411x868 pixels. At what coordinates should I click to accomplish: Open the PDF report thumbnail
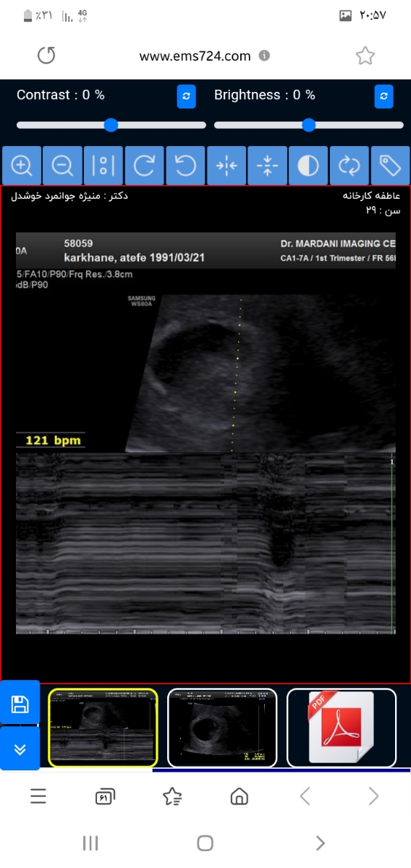pyautogui.click(x=342, y=728)
